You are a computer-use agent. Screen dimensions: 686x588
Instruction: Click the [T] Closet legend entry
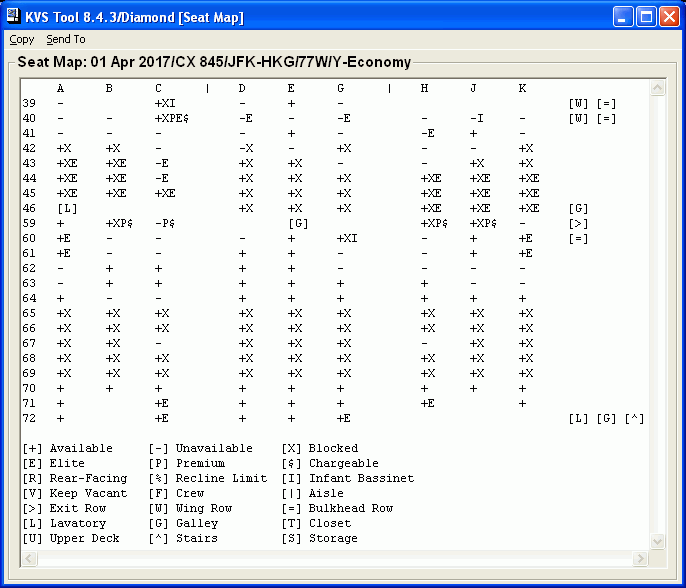(x=316, y=523)
